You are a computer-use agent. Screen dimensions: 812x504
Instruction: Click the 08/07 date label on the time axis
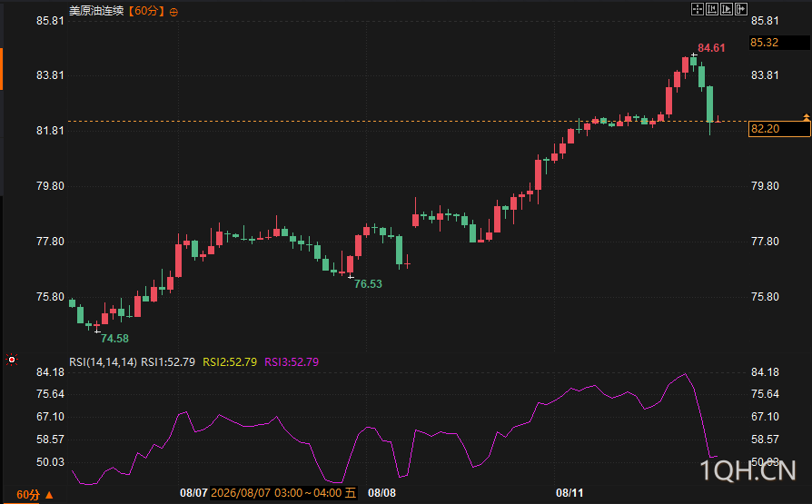tap(193, 492)
